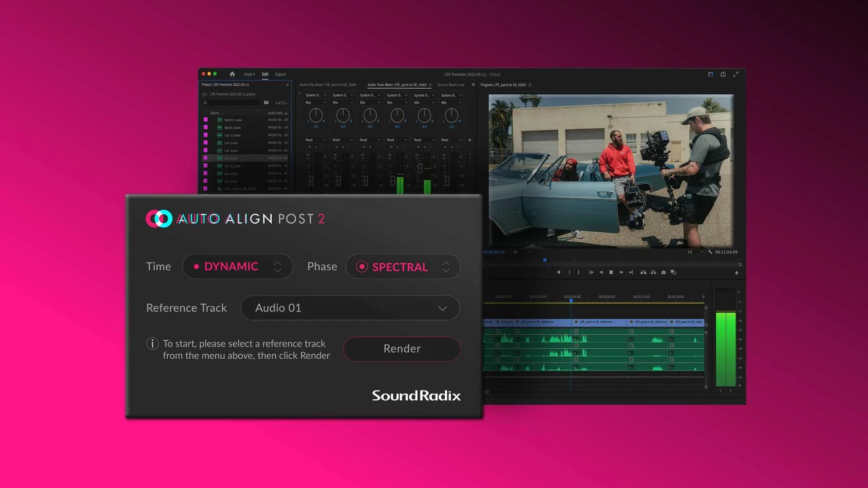Viewport: 868px width, 488px height.
Task: Select Boom 1.wav in the Project panel
Action: coord(233,120)
